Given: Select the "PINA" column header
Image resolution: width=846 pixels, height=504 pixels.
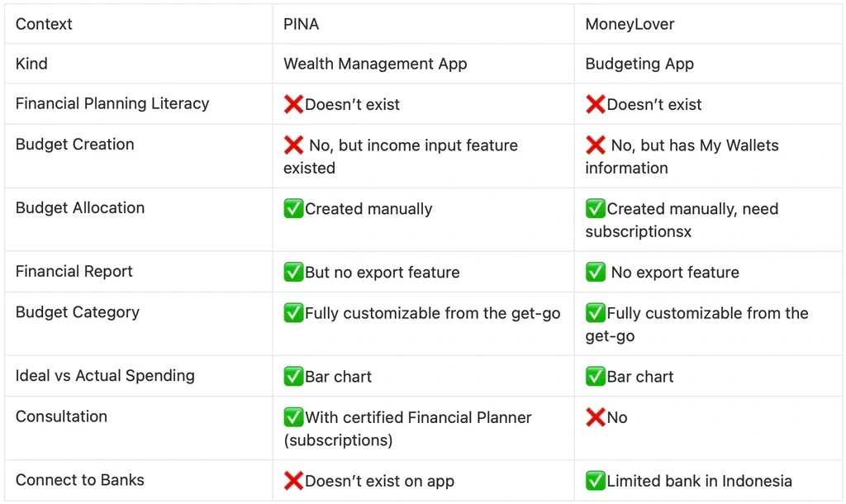Looking at the screenshot, I should [x=301, y=24].
